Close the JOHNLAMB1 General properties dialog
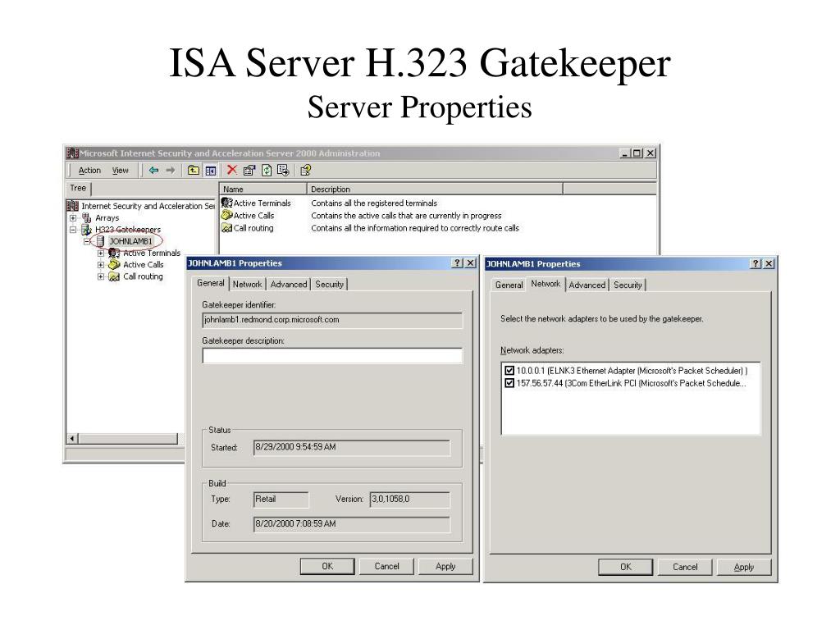Image resolution: width=840 pixels, height=630 pixels. coord(470,262)
